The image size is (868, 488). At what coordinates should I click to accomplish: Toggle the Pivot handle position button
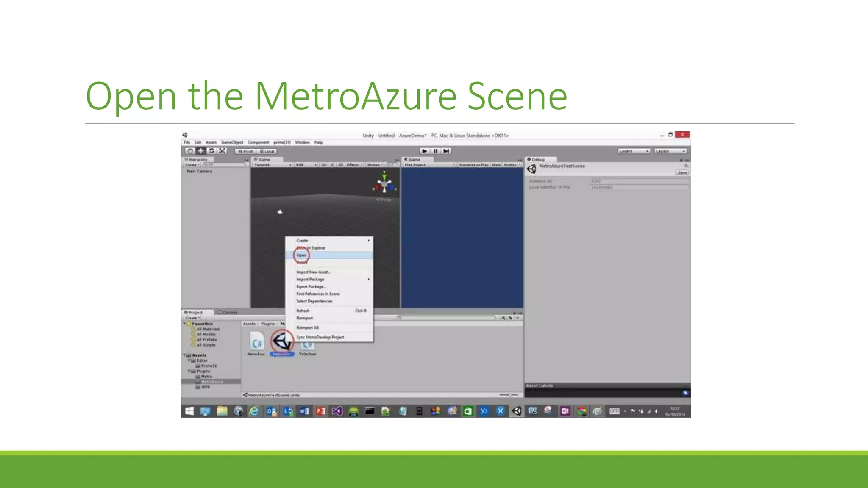[x=245, y=151]
